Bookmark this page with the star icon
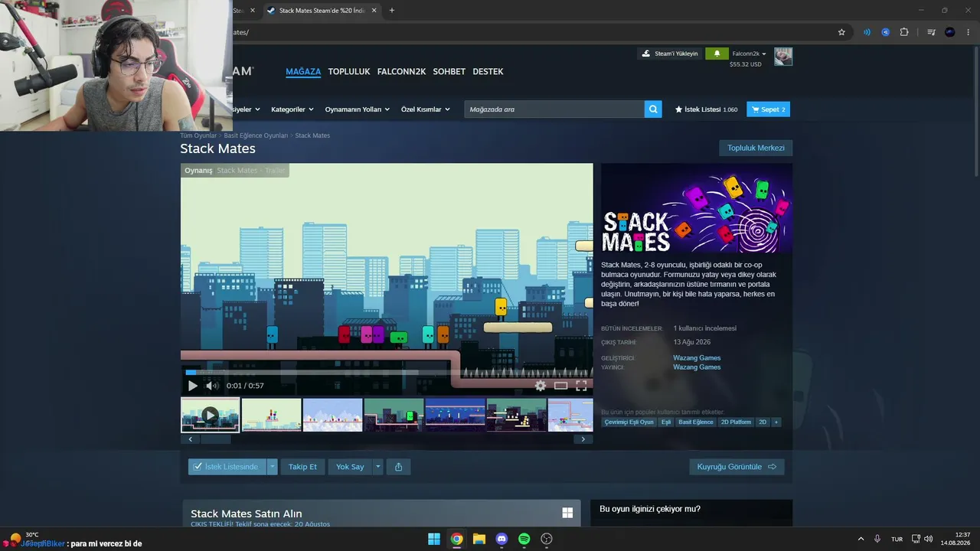Viewport: 980px width, 551px height. coord(841,32)
